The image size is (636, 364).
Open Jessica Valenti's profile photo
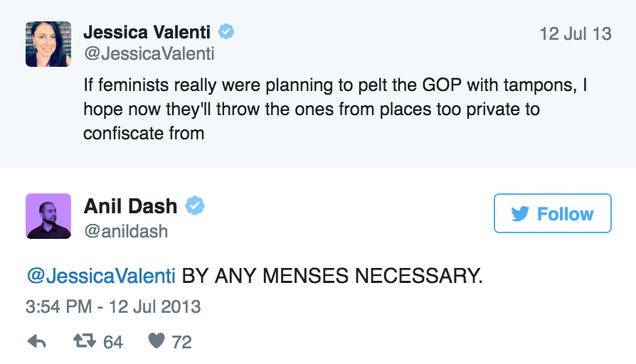48,44
